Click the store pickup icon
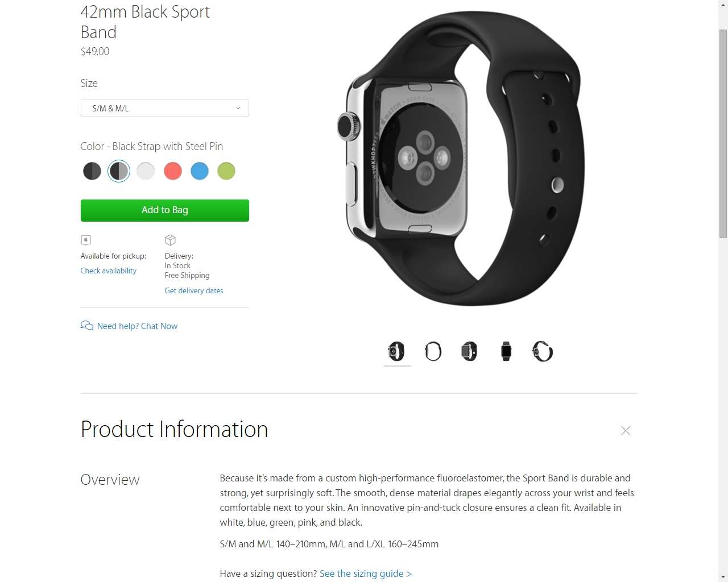The width and height of the screenshot is (728, 582). [x=86, y=240]
